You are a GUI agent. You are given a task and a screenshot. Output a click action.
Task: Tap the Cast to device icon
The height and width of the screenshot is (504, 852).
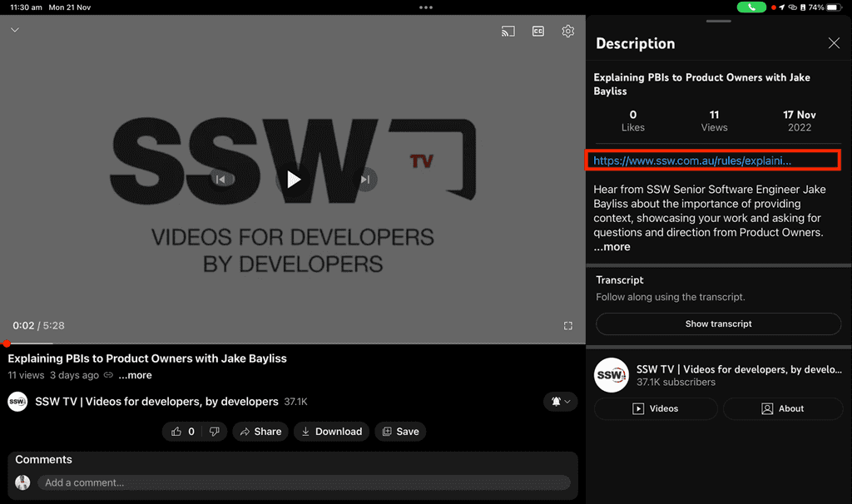pos(508,32)
